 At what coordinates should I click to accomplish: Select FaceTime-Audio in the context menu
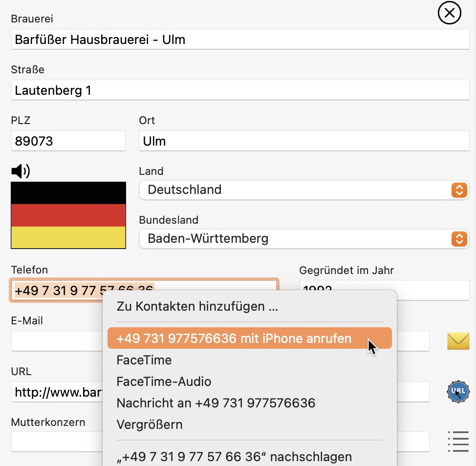250,381
